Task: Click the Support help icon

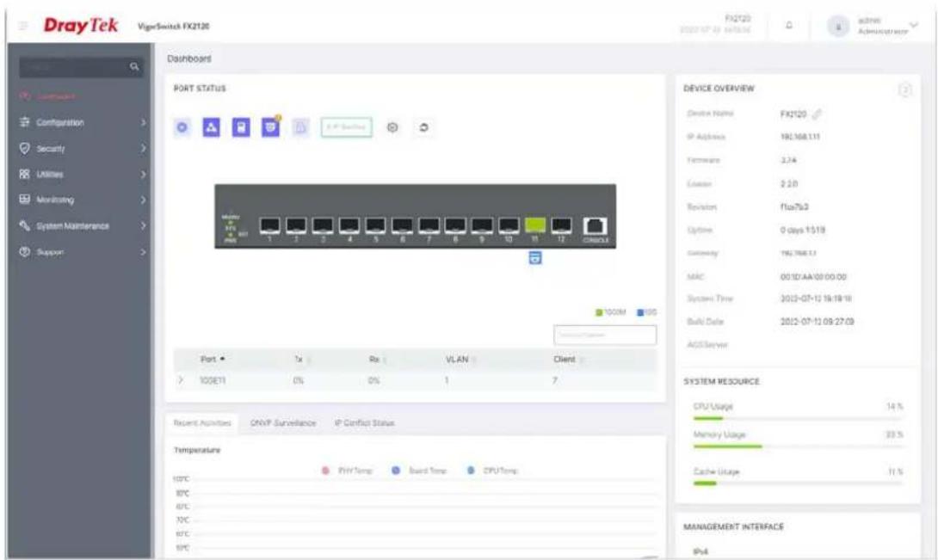Action: (x=25, y=252)
